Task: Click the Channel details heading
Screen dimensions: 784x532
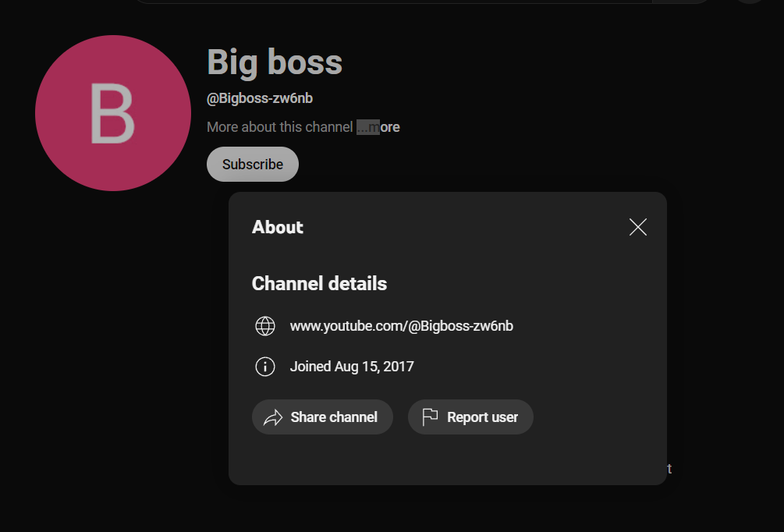Action: tap(320, 283)
